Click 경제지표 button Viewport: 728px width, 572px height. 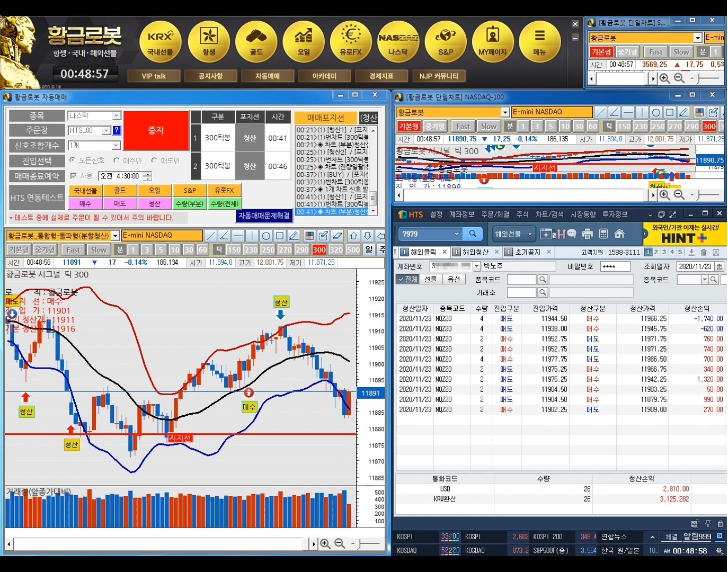[381, 76]
